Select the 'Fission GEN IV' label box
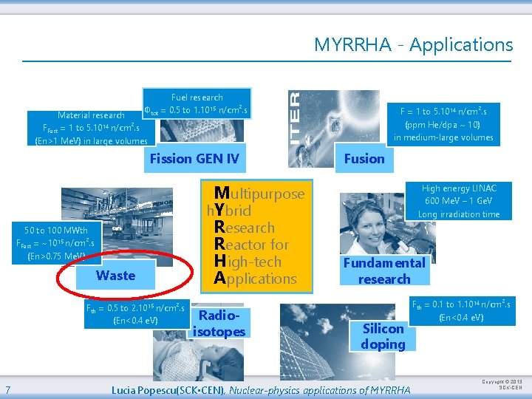This screenshot has height=399, width=532. point(195,158)
